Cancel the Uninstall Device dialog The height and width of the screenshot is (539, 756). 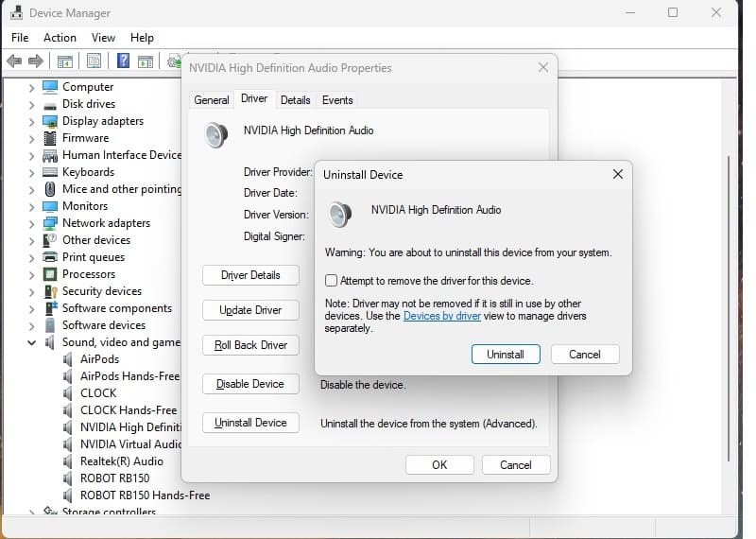(584, 355)
